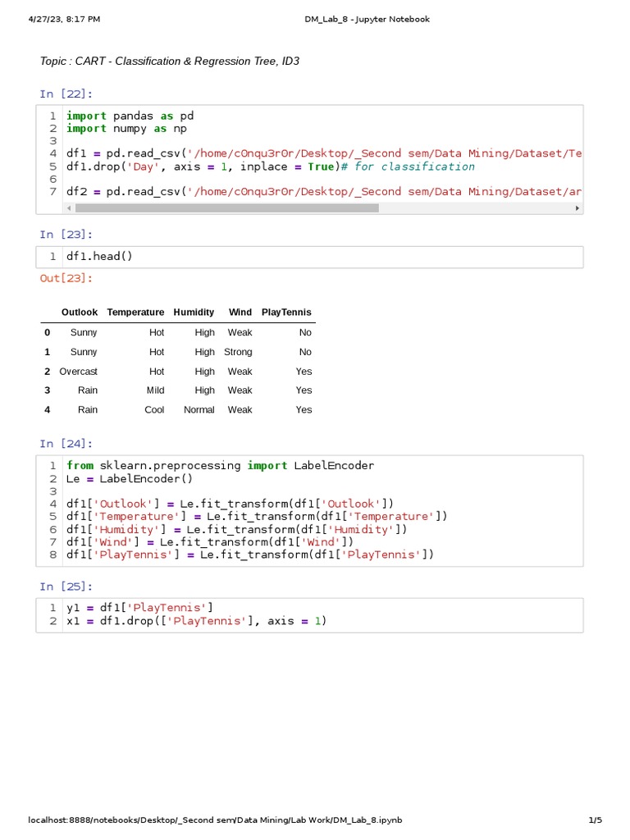Click the In [23] prompt label
This screenshot has height=840, width=630.
[66, 234]
